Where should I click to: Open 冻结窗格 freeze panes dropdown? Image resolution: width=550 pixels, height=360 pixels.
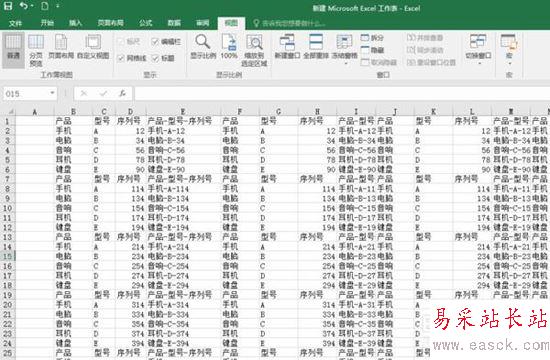[344, 49]
